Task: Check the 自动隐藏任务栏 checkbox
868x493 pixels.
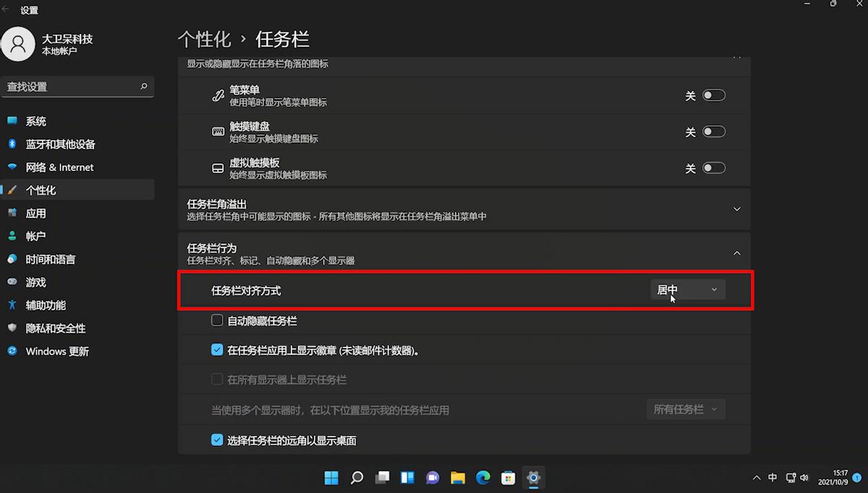Action: (217, 320)
